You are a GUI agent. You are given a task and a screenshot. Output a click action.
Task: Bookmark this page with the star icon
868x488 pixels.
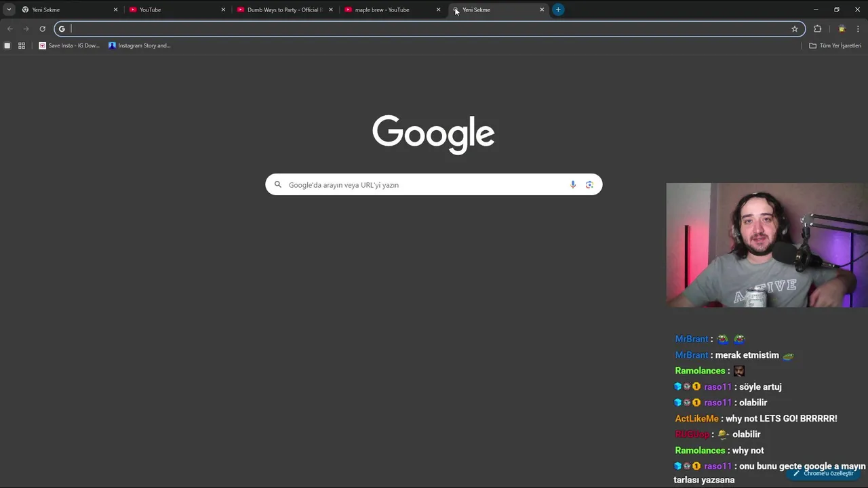[795, 28]
